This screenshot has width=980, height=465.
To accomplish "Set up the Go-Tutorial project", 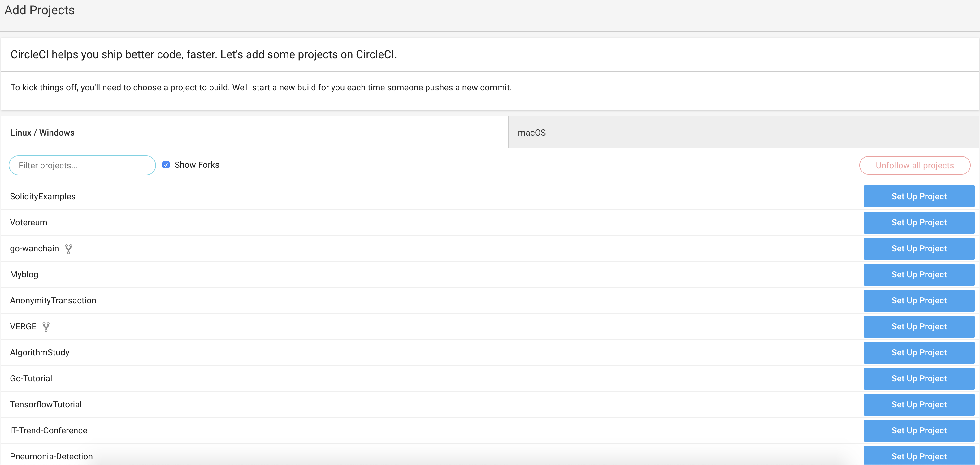I will click(919, 379).
